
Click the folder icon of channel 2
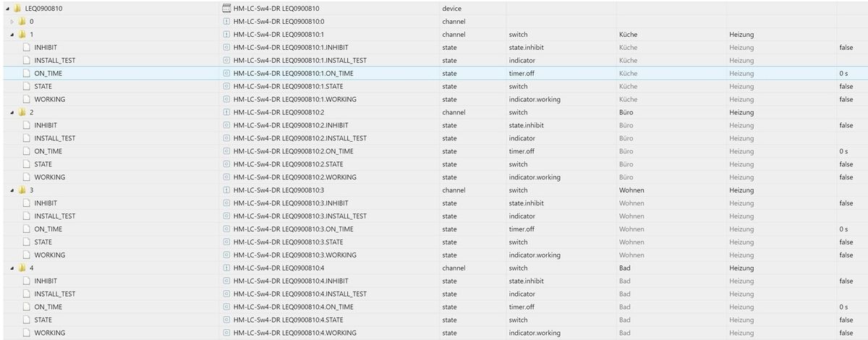tap(22, 112)
